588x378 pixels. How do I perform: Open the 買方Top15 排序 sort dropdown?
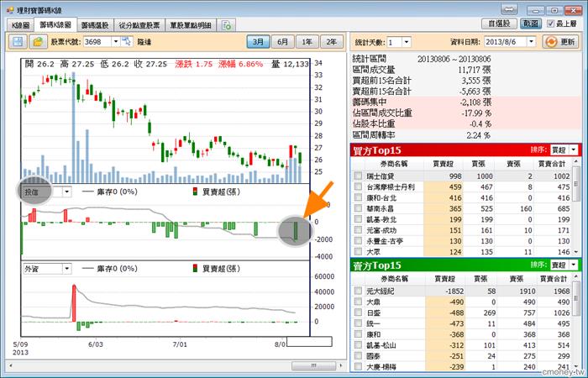click(574, 150)
